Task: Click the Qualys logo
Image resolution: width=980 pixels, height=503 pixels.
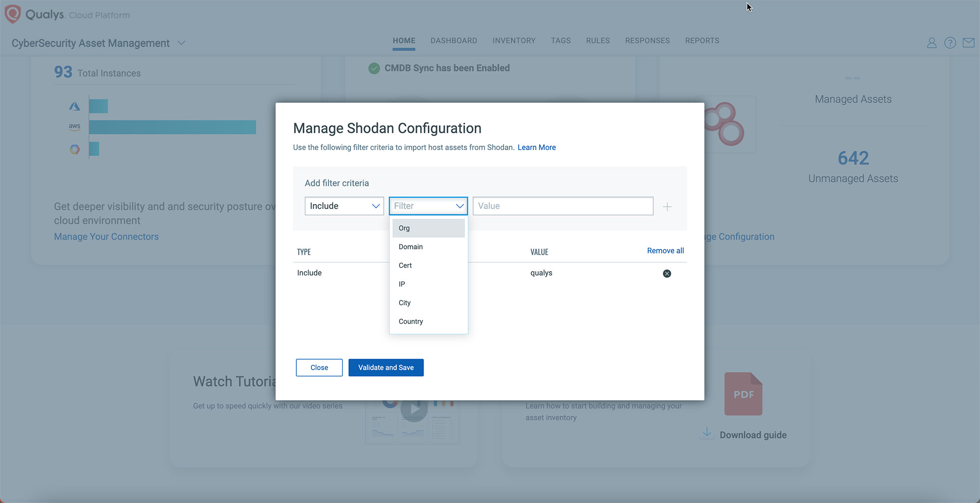Action: (x=12, y=14)
